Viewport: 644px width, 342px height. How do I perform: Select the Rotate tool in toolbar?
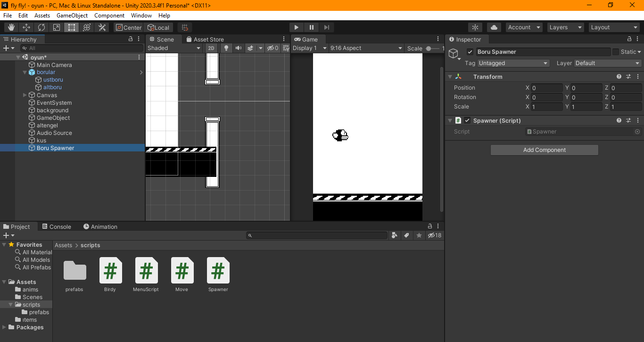[41, 27]
